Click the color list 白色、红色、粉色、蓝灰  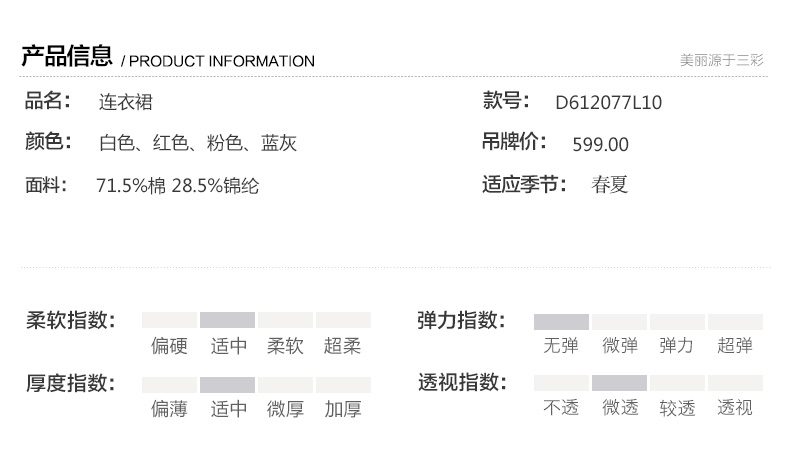(x=198, y=143)
